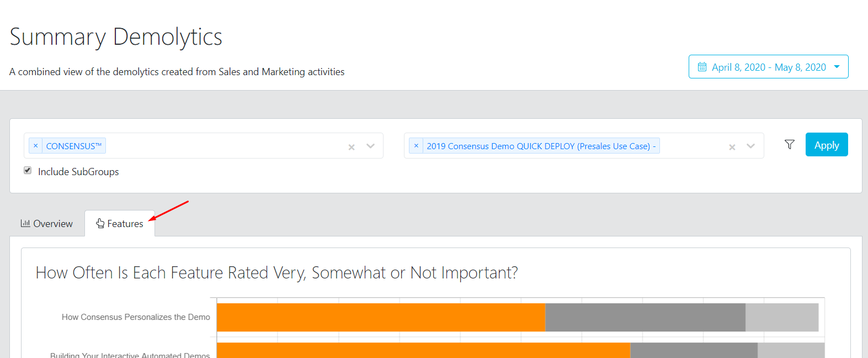Toggle the Include SubGroups checkbox
868x358 pixels.
click(x=28, y=170)
